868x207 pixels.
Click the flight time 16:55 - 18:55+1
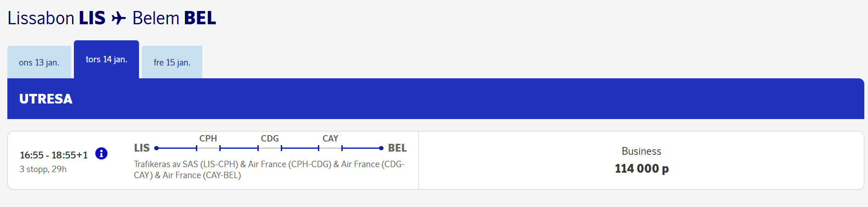[x=54, y=155]
